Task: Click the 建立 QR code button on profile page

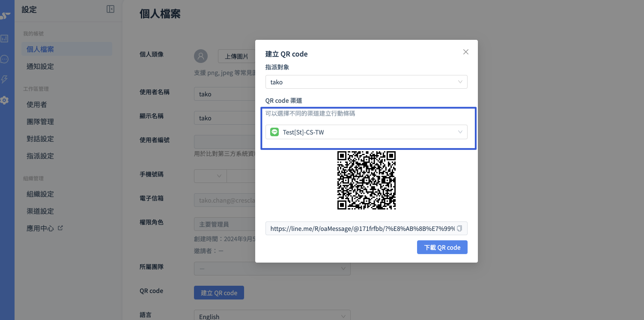Action: click(x=219, y=293)
